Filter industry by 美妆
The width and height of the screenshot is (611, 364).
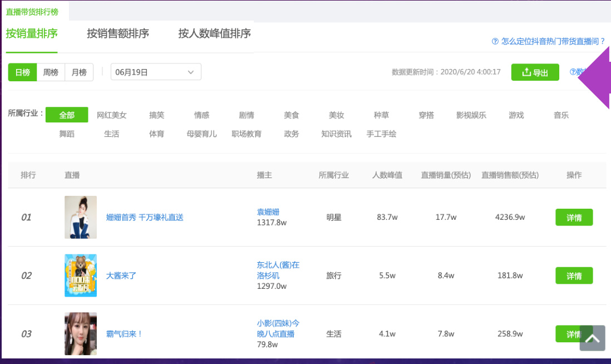pos(336,115)
